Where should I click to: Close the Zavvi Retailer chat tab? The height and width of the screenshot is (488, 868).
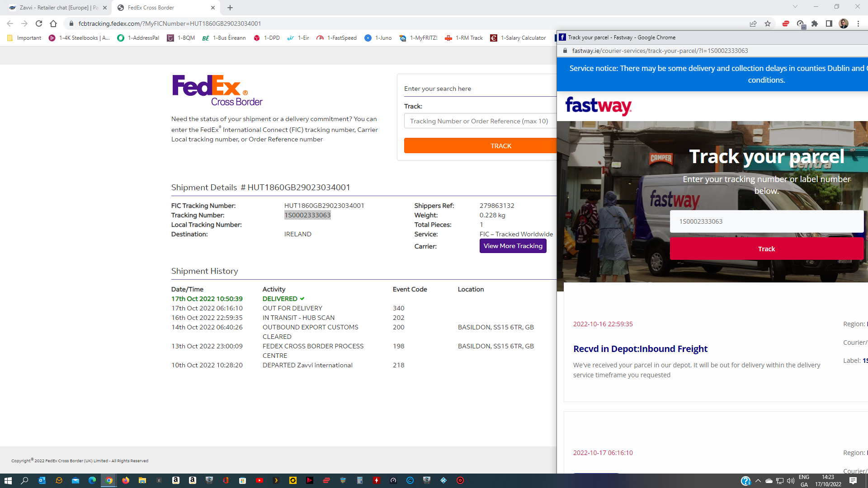tap(105, 8)
